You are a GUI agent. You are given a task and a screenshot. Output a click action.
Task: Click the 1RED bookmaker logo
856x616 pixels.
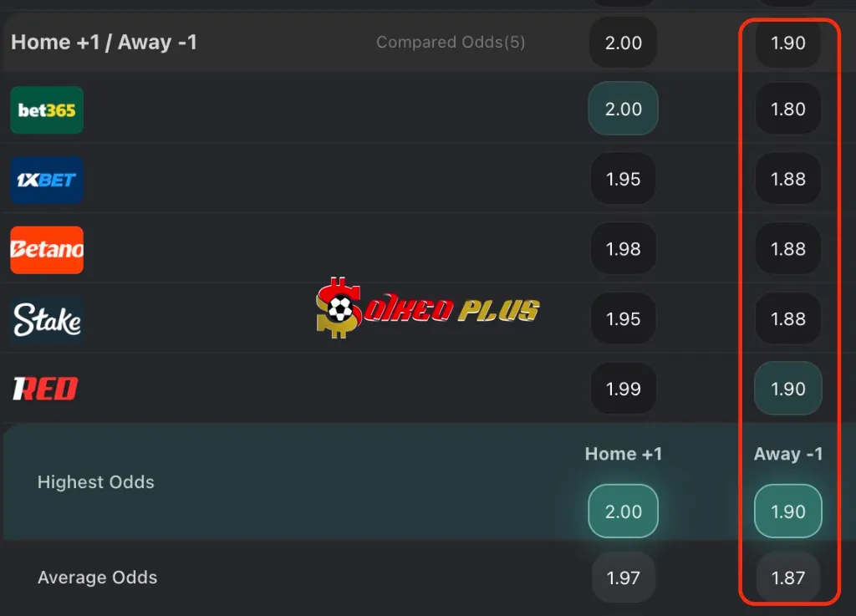tap(45, 389)
